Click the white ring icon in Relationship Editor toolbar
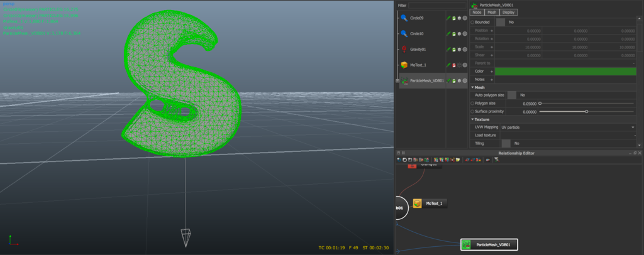Screen dimensions: 644x255 coord(404,160)
